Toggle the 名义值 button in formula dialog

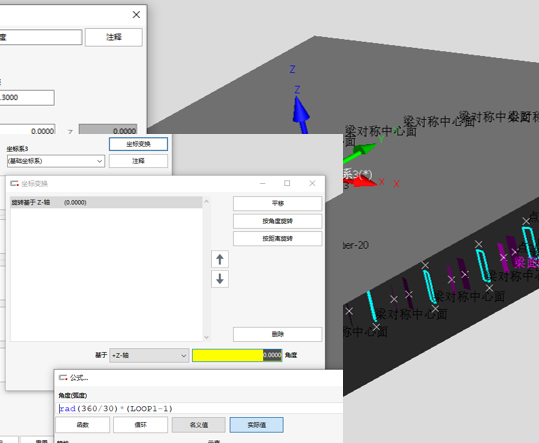[199, 425]
